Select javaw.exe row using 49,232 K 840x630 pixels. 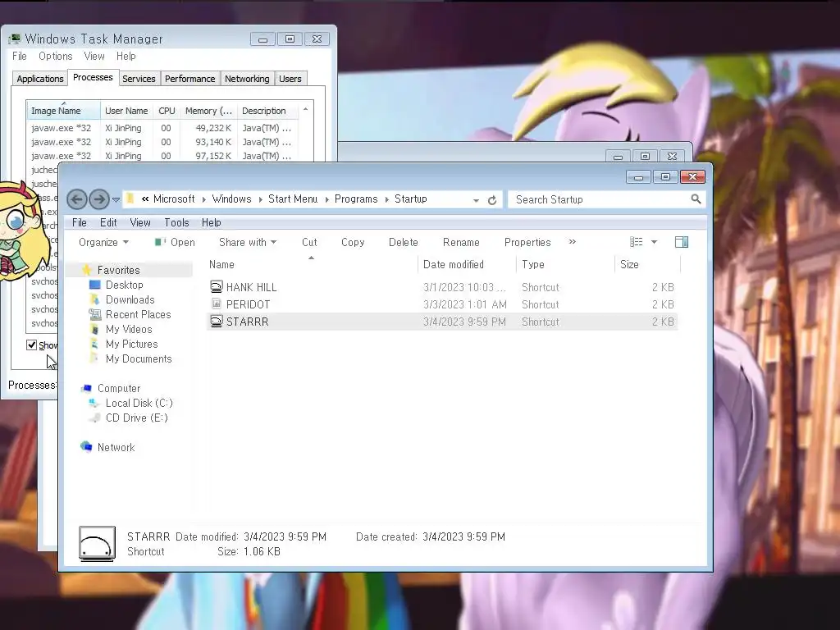point(213,128)
